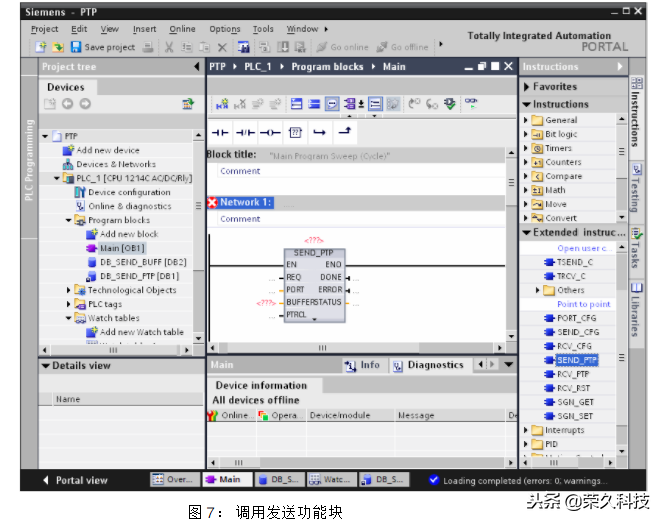Click the Main taskbar editor button
Image resolution: width=664 pixels, height=524 pixels.
[x=227, y=480]
